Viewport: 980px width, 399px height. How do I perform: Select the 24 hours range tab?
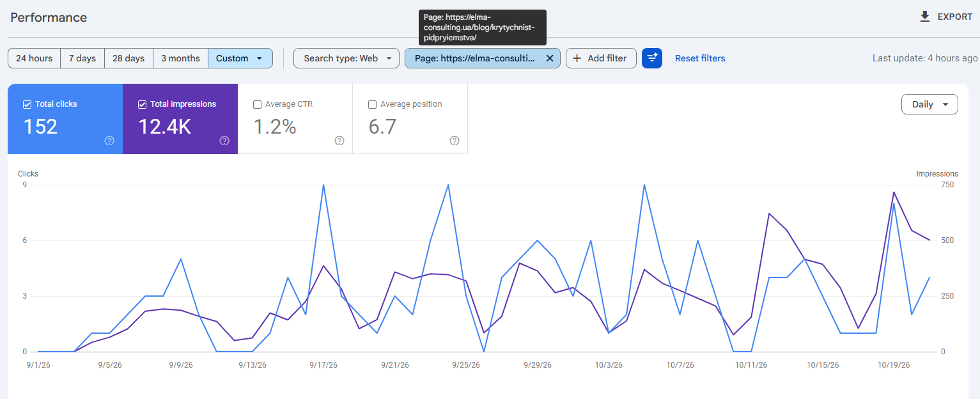pyautogui.click(x=35, y=58)
